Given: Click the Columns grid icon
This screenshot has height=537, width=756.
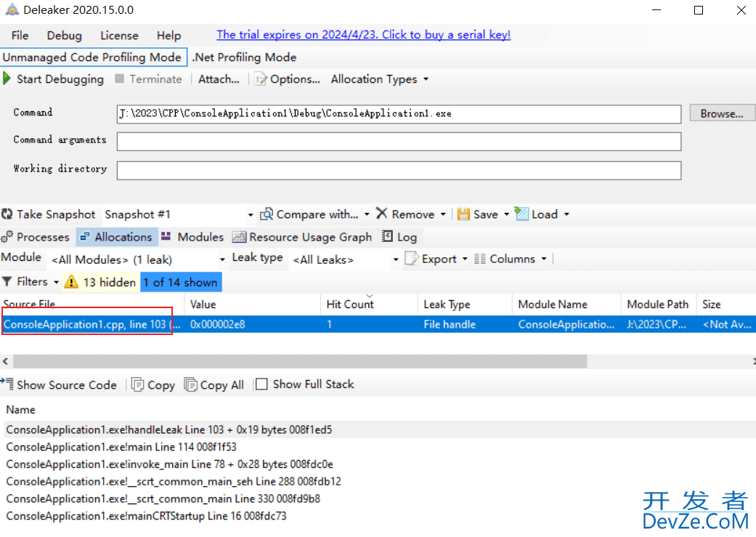Looking at the screenshot, I should [x=480, y=259].
